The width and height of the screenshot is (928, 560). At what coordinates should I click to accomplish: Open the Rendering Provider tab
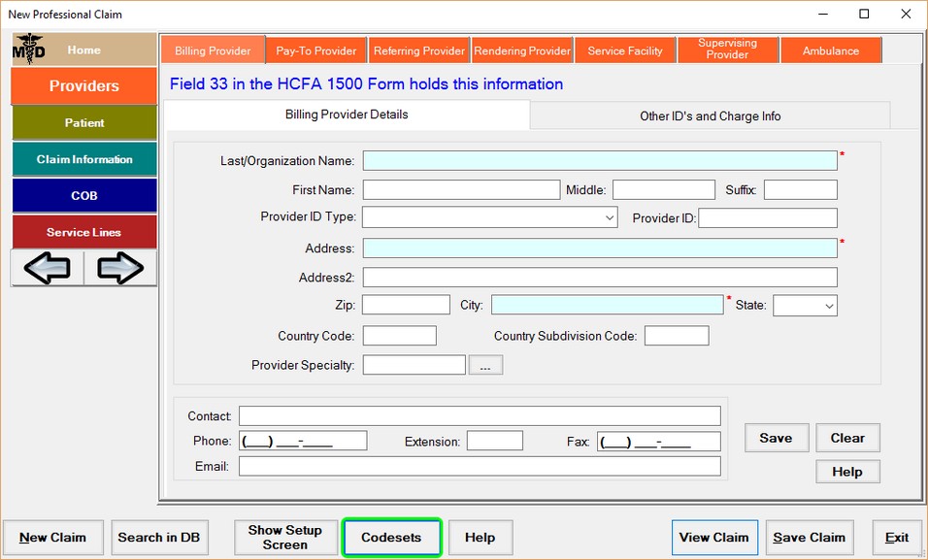[x=521, y=50]
